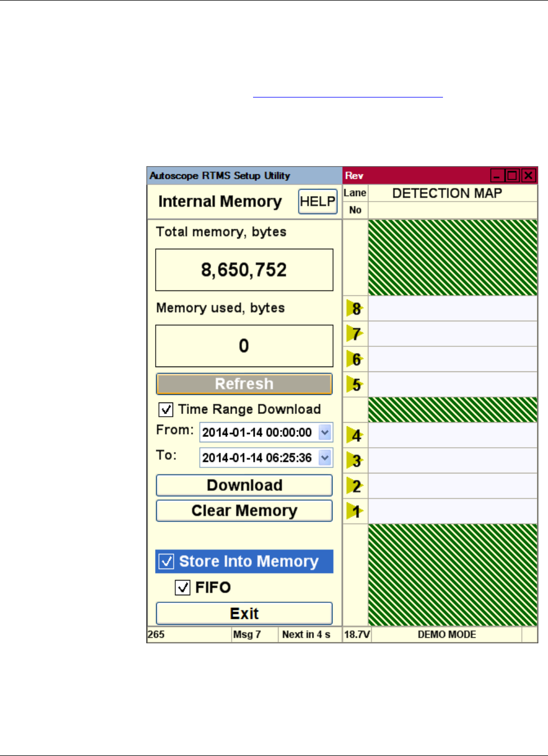This screenshot has height=756, width=548.
Task: Open the HELP button
Action: pos(318,202)
